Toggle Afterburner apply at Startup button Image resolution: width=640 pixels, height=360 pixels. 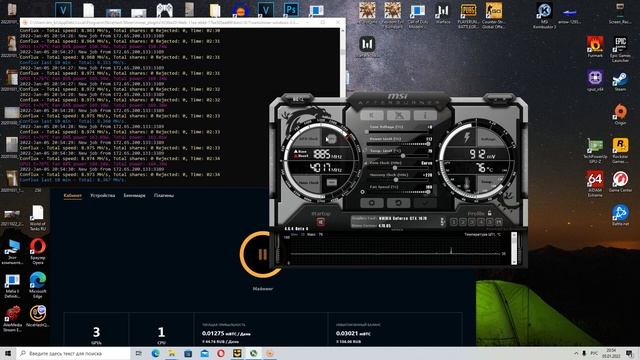[x=320, y=222]
